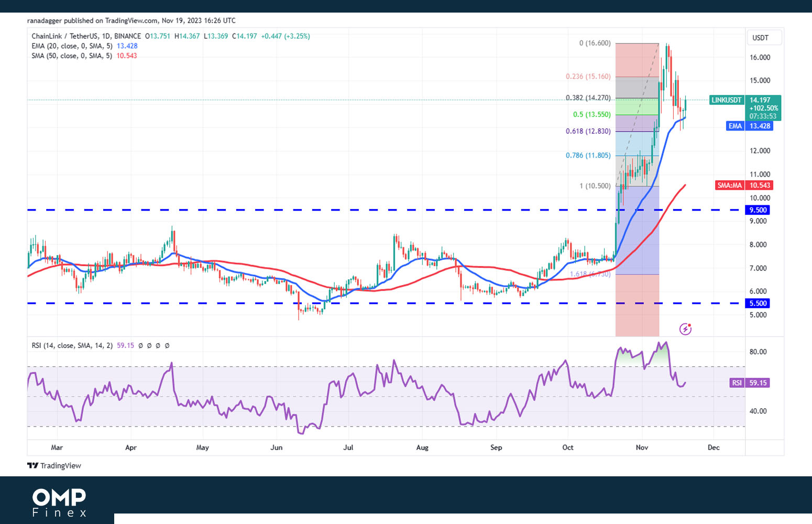The image size is (812, 524).
Task: Click the 16.000 price scale value
Action: tap(760, 58)
